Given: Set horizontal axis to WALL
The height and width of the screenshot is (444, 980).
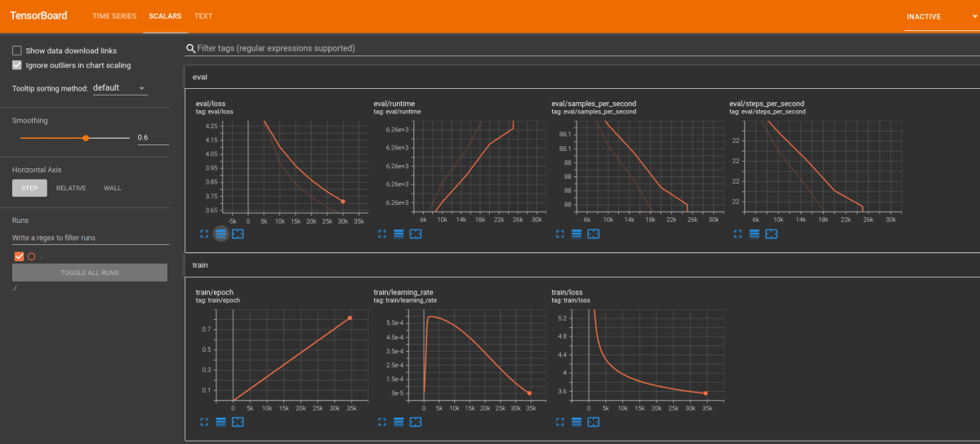Looking at the screenshot, I should 113,188.
